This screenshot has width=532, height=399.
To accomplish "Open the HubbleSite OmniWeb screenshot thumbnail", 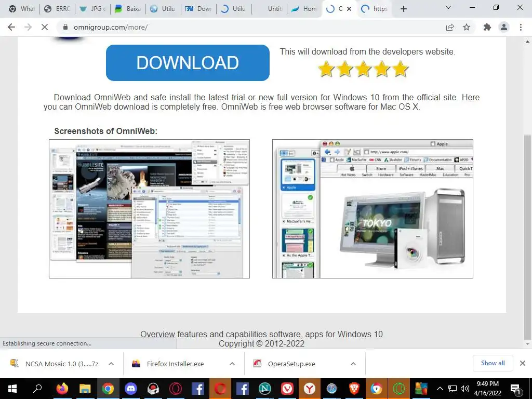I will coord(149,209).
